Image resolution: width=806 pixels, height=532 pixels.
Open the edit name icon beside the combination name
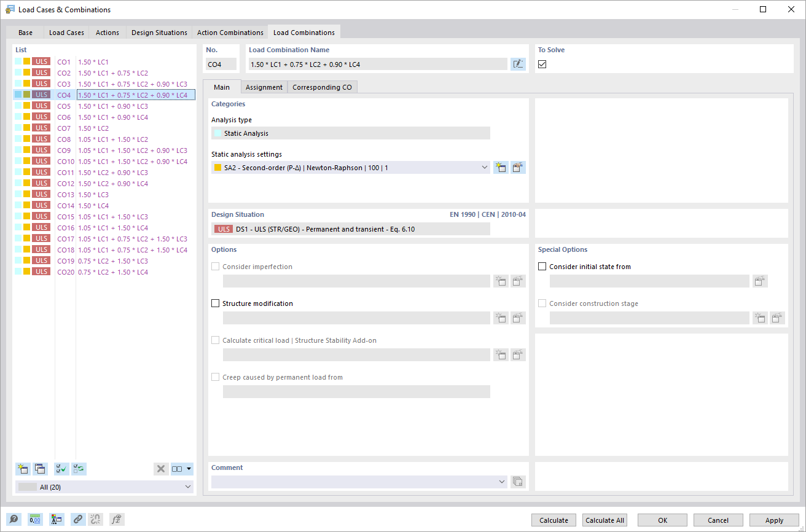(x=518, y=63)
